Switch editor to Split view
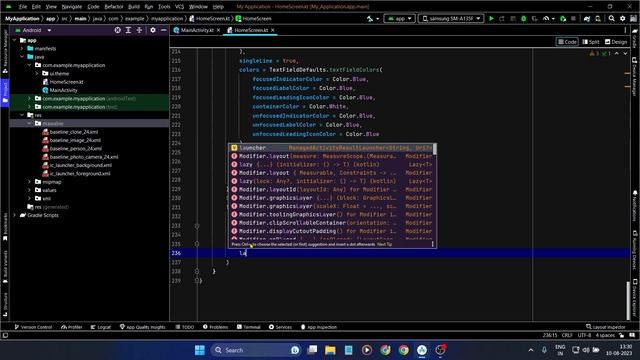This screenshot has height=360, width=640. 591,42
